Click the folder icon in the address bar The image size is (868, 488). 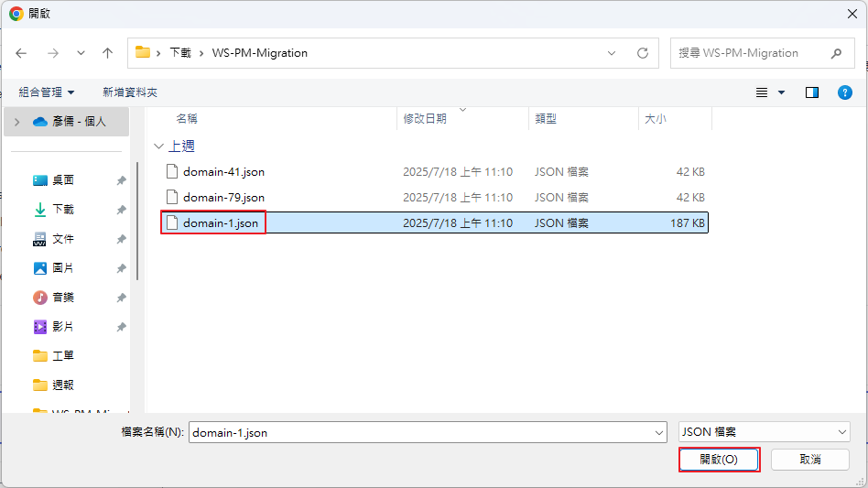point(143,52)
